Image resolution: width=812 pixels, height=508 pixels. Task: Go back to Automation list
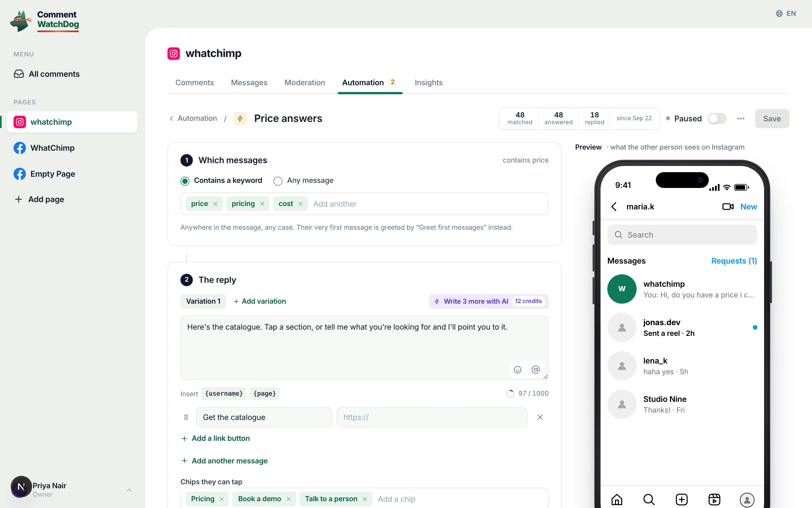tap(193, 118)
